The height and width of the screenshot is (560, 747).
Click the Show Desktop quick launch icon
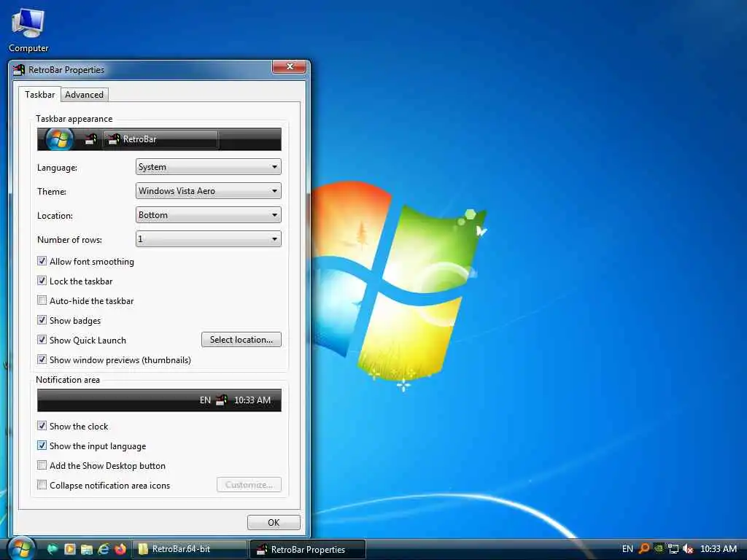coord(52,550)
